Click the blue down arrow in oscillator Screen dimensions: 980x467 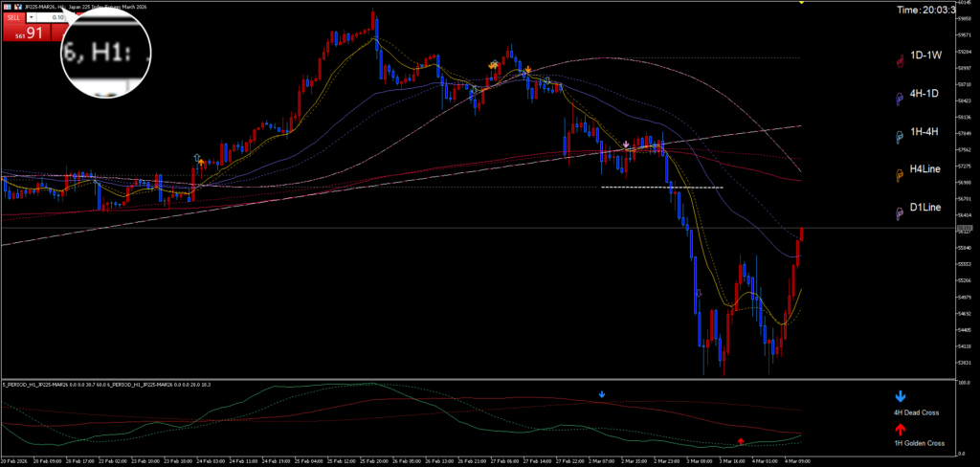pyautogui.click(x=602, y=394)
